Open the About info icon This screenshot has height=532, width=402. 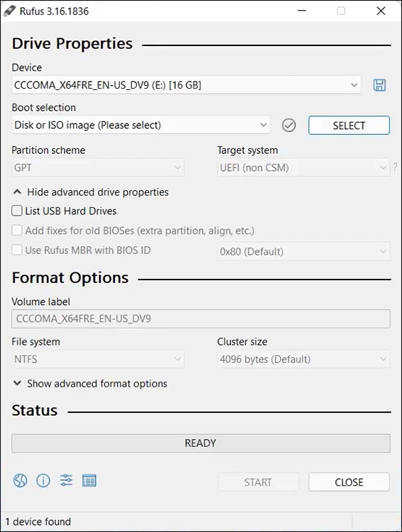pos(43,481)
